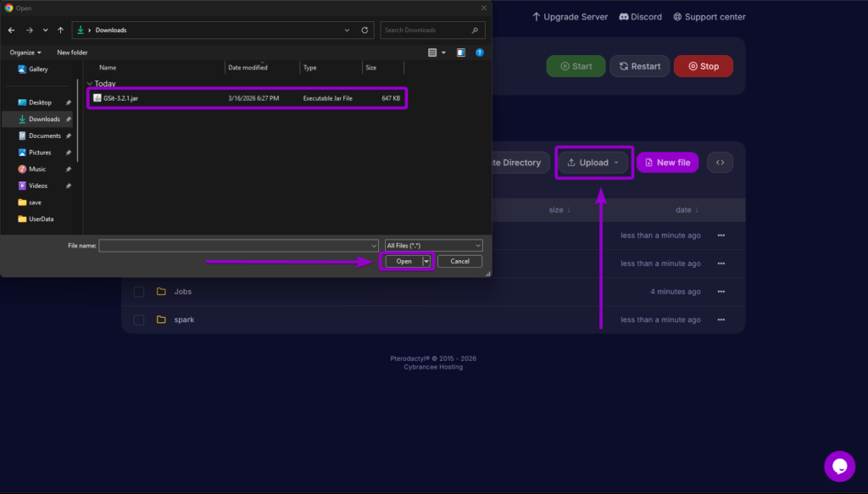Image resolution: width=868 pixels, height=494 pixels.
Task: Click inside the File name input field
Action: 237,245
